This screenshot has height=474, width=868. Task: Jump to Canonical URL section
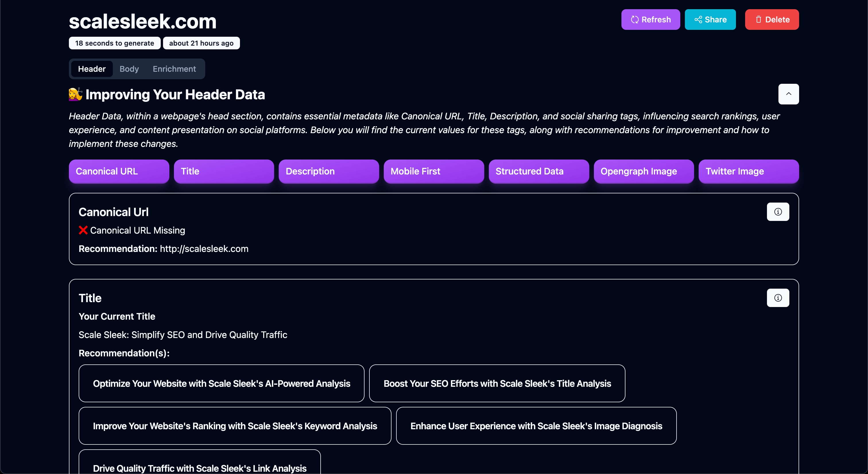[119, 171]
